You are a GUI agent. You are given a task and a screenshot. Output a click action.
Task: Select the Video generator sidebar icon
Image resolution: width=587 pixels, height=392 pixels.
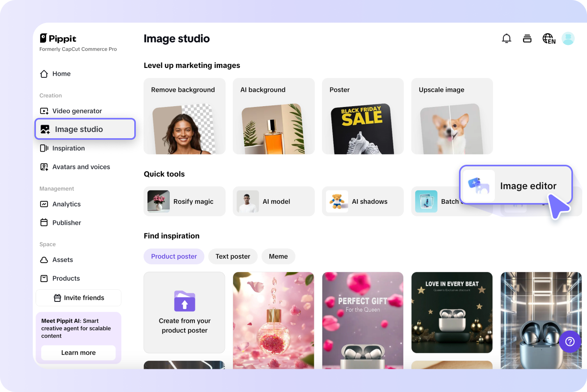pyautogui.click(x=44, y=111)
